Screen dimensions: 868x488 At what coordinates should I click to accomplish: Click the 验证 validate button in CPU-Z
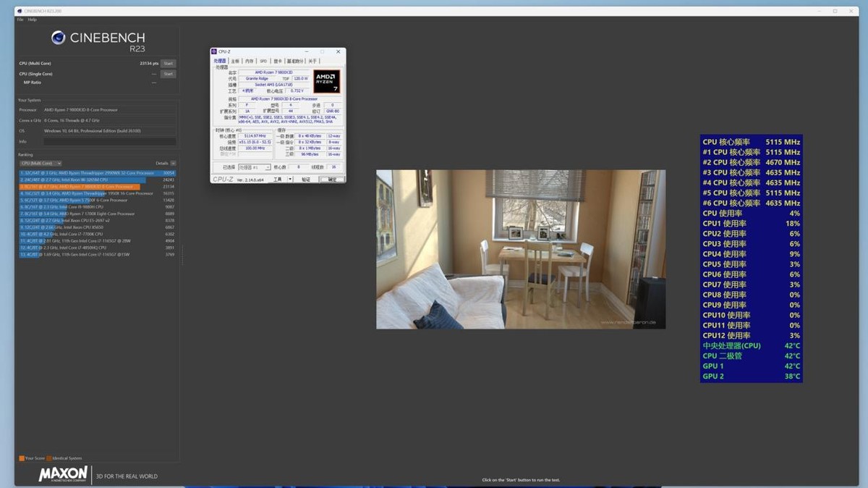tap(306, 180)
